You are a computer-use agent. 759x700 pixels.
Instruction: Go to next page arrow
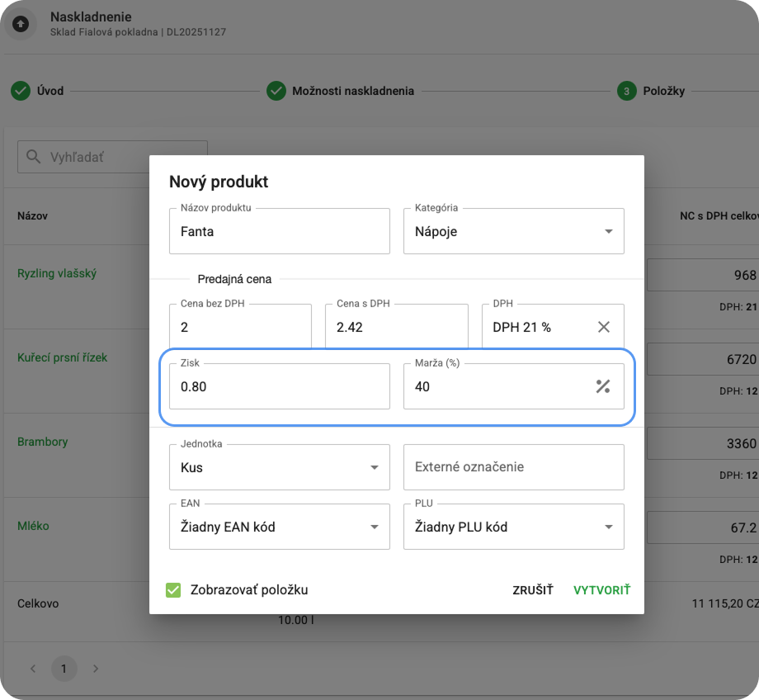click(95, 669)
